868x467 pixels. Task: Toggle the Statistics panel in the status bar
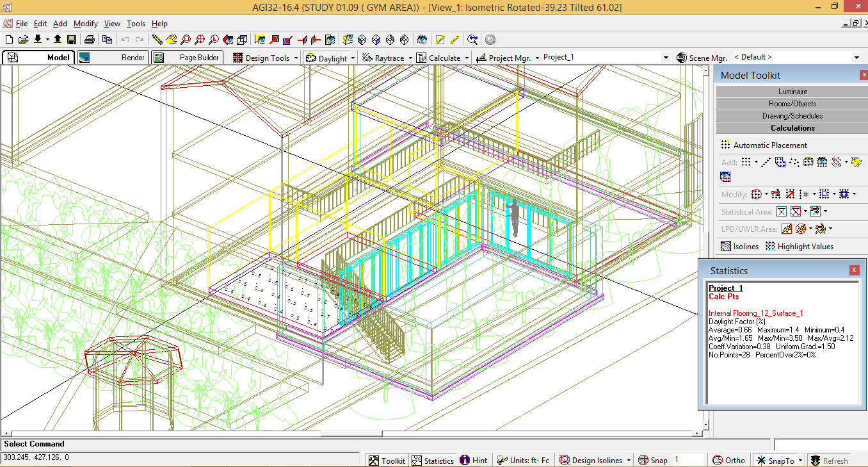tap(433, 460)
